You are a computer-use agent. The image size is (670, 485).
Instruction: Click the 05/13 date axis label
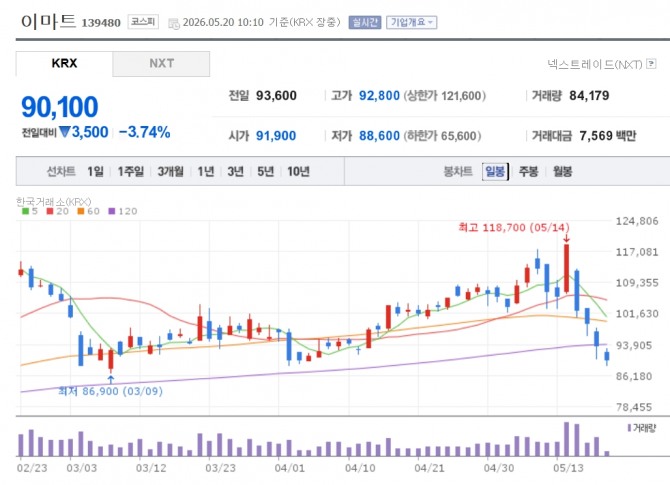tap(568, 468)
